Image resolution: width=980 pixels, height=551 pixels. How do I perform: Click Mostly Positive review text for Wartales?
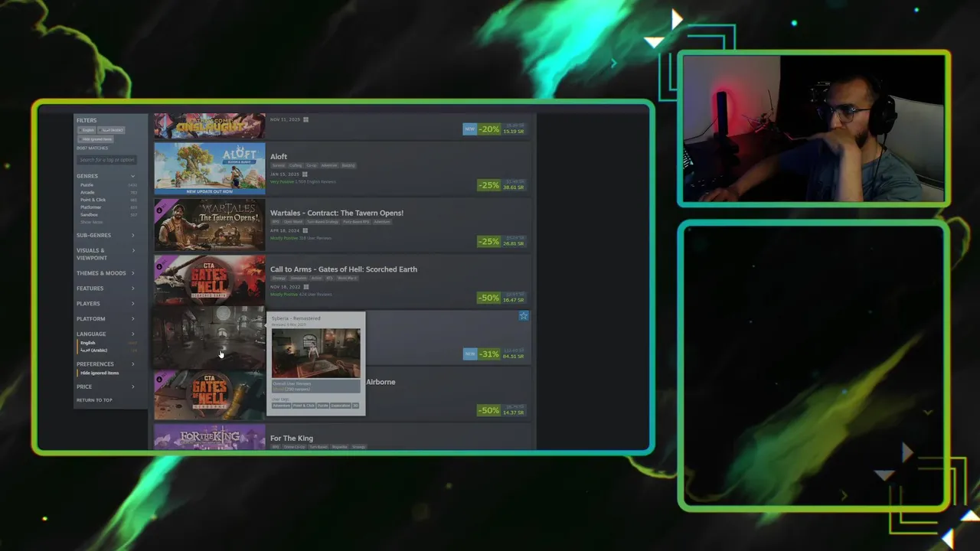284,238
